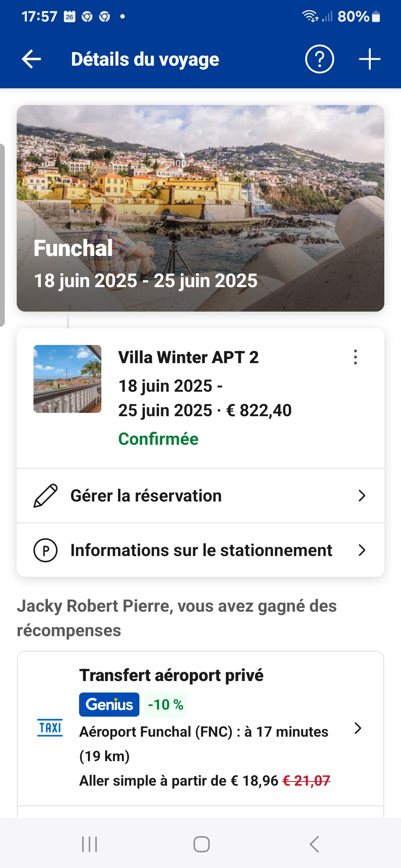The height and width of the screenshot is (868, 401).
Task: Tap the Villa Winter property thumbnail
Action: tap(67, 379)
